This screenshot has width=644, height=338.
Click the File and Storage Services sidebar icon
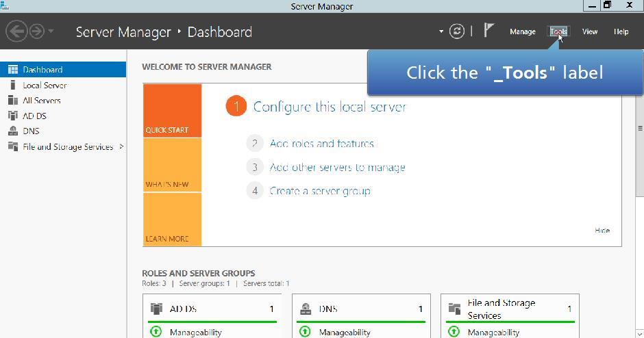[13, 146]
